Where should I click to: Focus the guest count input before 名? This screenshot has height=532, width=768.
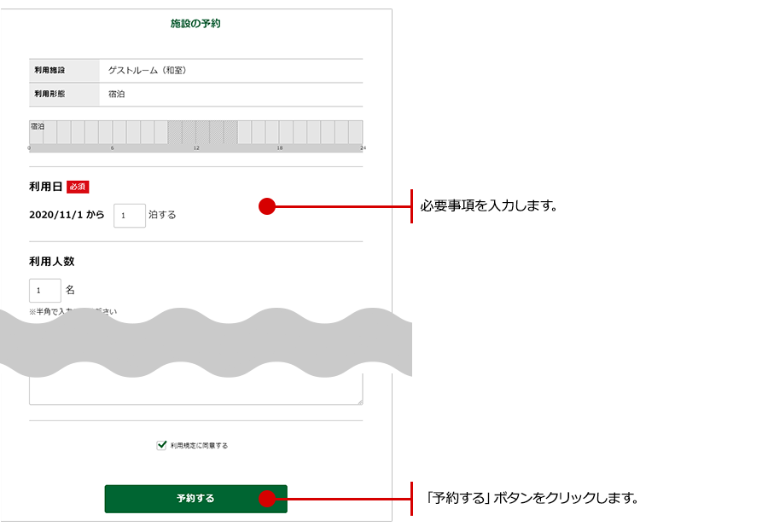pyautogui.click(x=45, y=291)
